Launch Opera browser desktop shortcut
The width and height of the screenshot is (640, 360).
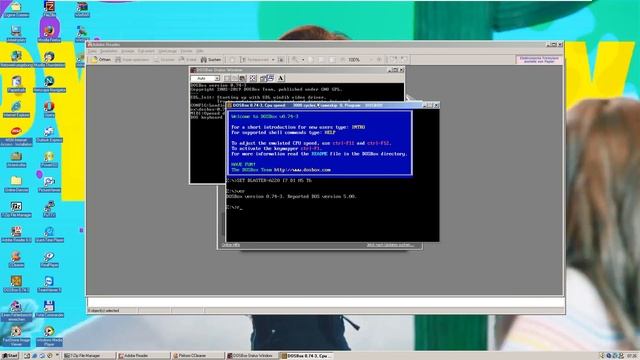pos(49,109)
